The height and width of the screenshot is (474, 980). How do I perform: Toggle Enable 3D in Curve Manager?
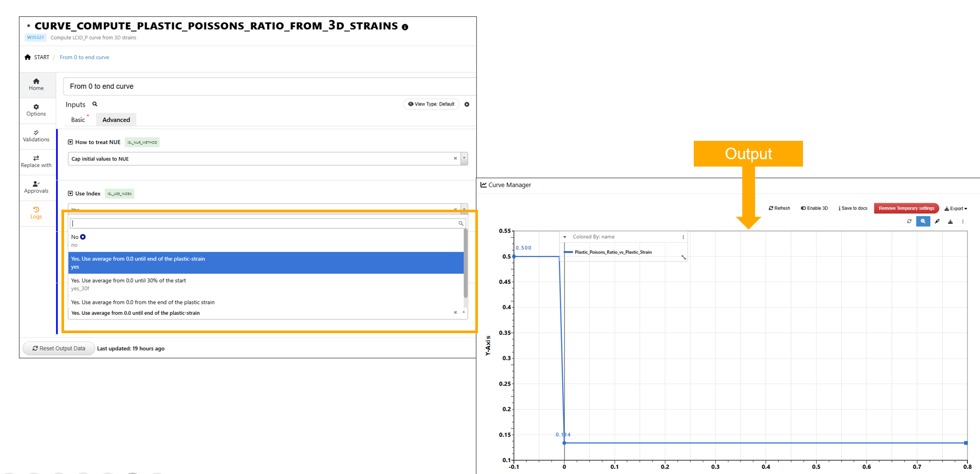click(x=814, y=209)
